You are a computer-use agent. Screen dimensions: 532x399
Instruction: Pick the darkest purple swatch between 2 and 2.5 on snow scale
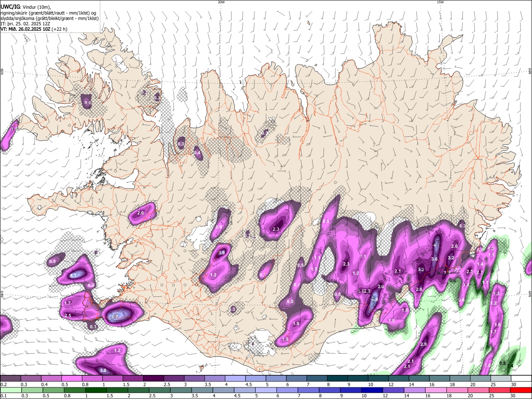point(153,378)
